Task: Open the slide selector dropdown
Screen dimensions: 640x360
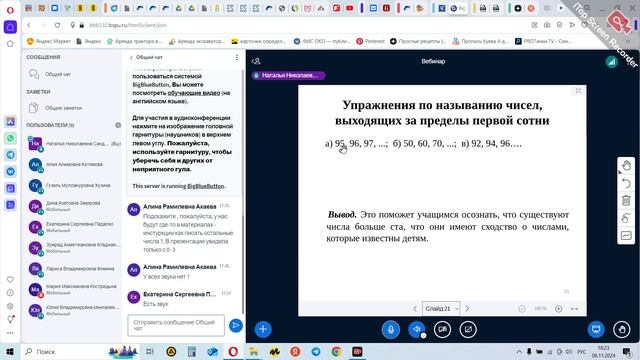Action: (441, 309)
